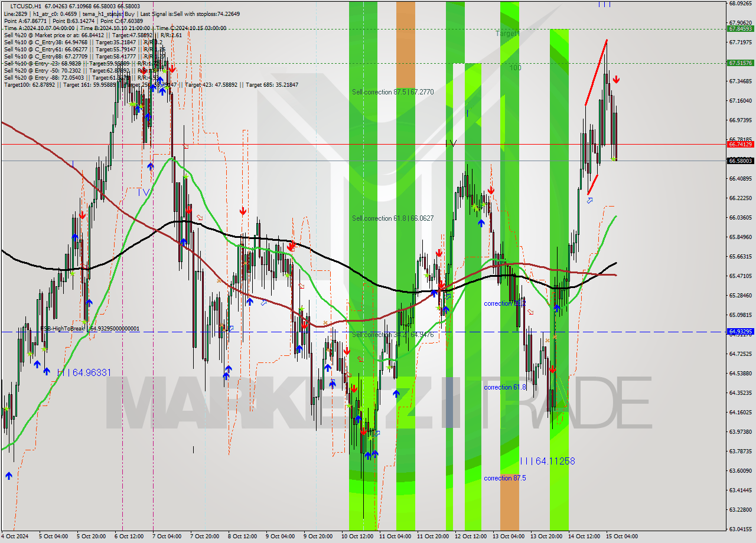Click the '15 Oct 04:00' time axis label

[622, 537]
